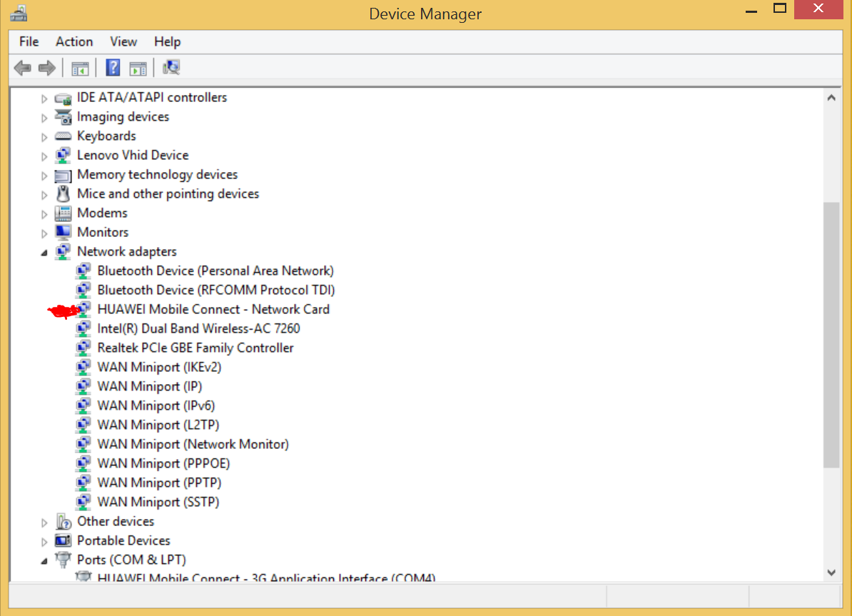Click the Back arrow toolbar icon

pos(22,68)
